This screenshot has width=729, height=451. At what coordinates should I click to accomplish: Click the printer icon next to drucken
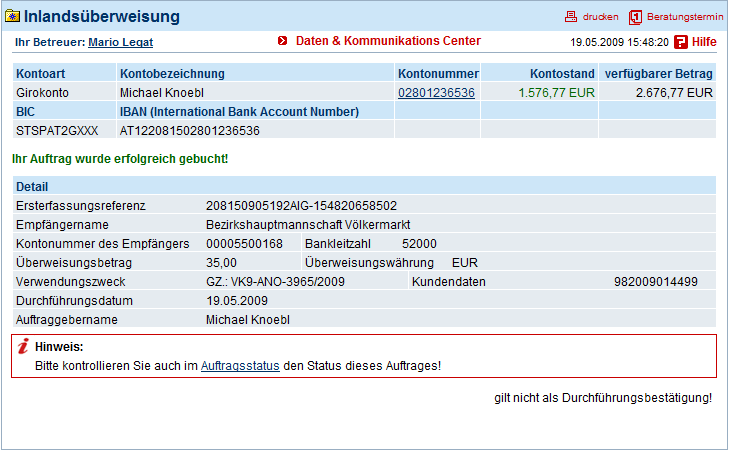(x=570, y=17)
